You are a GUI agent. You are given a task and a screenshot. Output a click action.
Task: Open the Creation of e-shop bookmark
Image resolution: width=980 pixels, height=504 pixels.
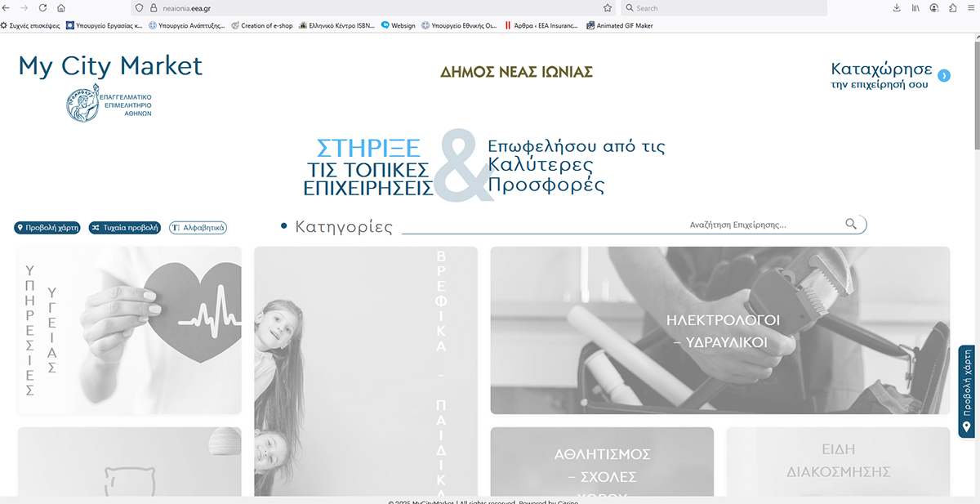coord(262,25)
